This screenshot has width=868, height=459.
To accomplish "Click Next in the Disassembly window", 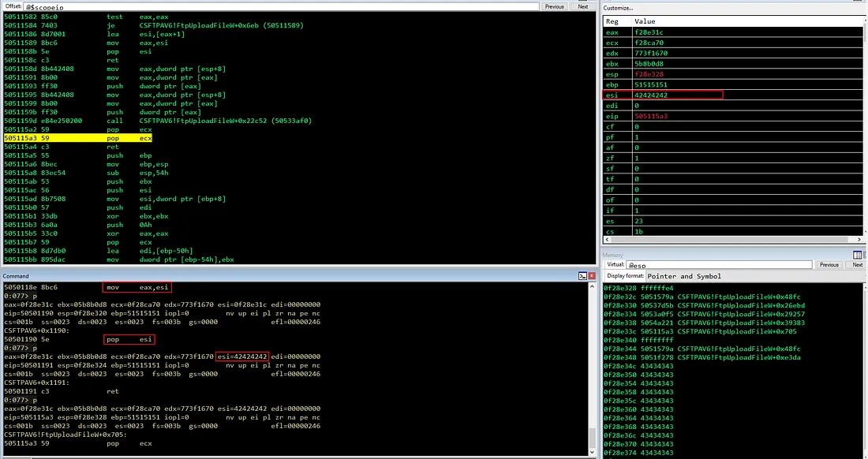I will click(583, 6).
